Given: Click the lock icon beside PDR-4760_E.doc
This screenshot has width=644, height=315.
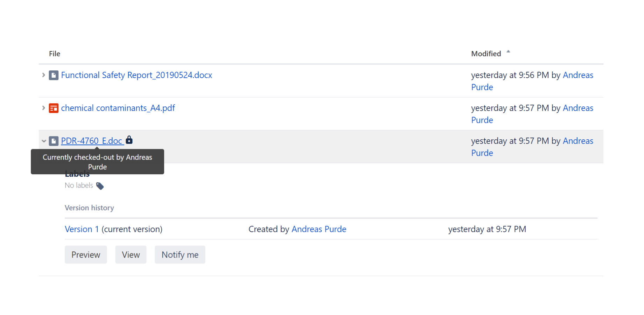Looking at the screenshot, I should 129,140.
